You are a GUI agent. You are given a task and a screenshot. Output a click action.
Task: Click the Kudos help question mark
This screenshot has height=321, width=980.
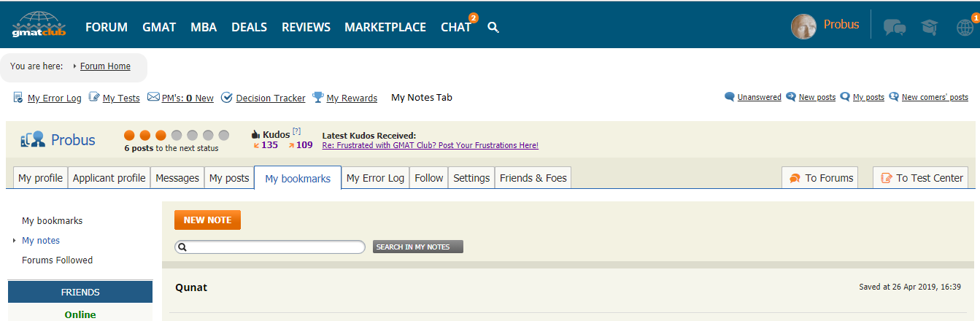coord(296,132)
